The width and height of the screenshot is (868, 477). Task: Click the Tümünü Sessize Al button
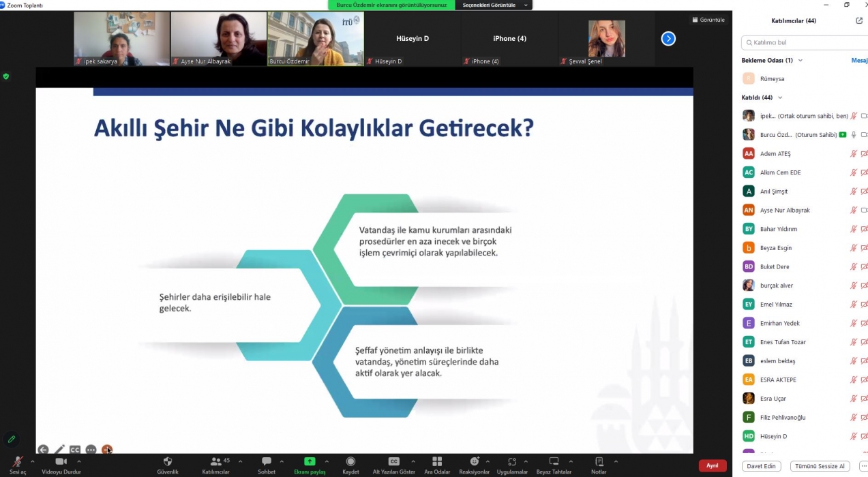point(820,466)
